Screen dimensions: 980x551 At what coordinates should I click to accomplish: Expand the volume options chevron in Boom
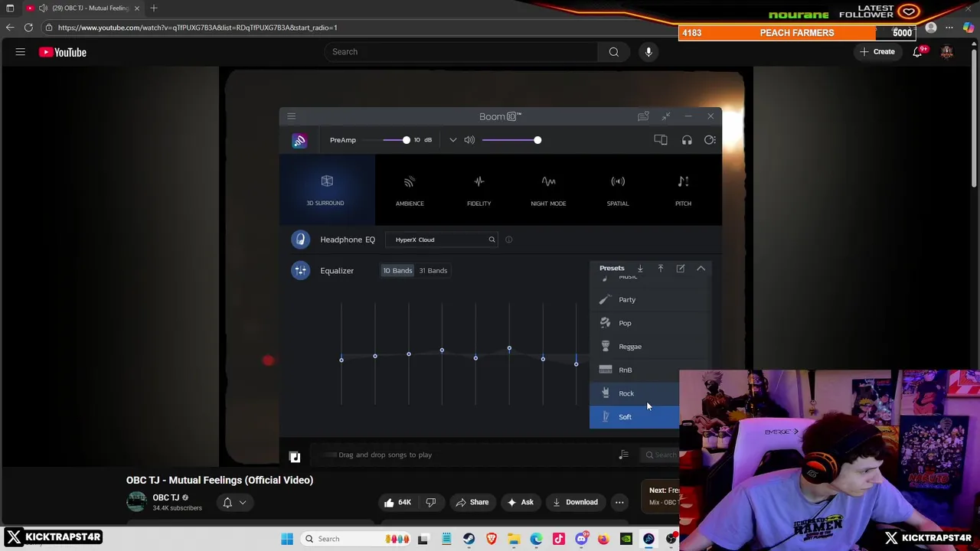pyautogui.click(x=453, y=140)
